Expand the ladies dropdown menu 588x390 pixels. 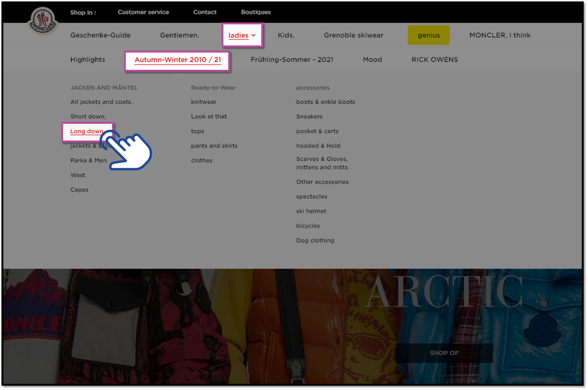point(242,35)
